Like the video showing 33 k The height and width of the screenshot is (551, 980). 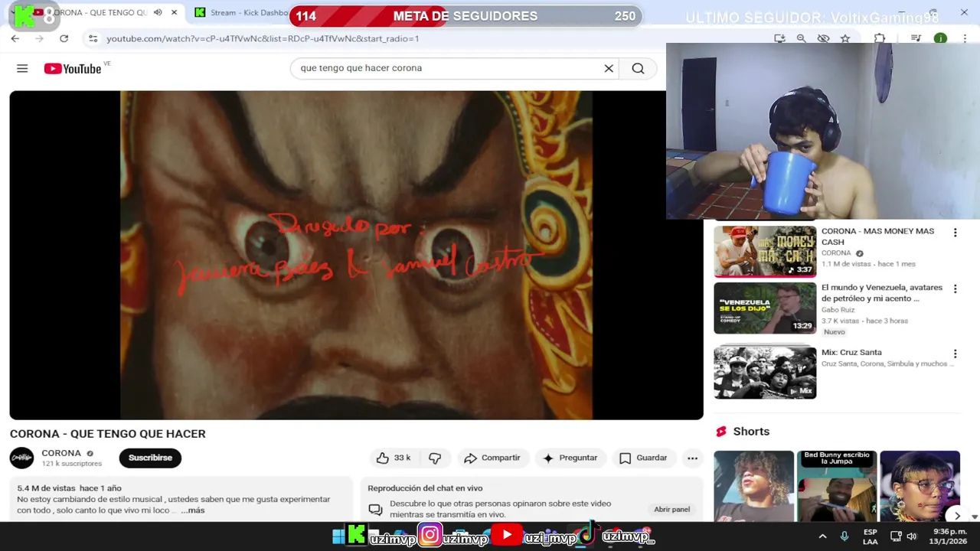pos(394,458)
